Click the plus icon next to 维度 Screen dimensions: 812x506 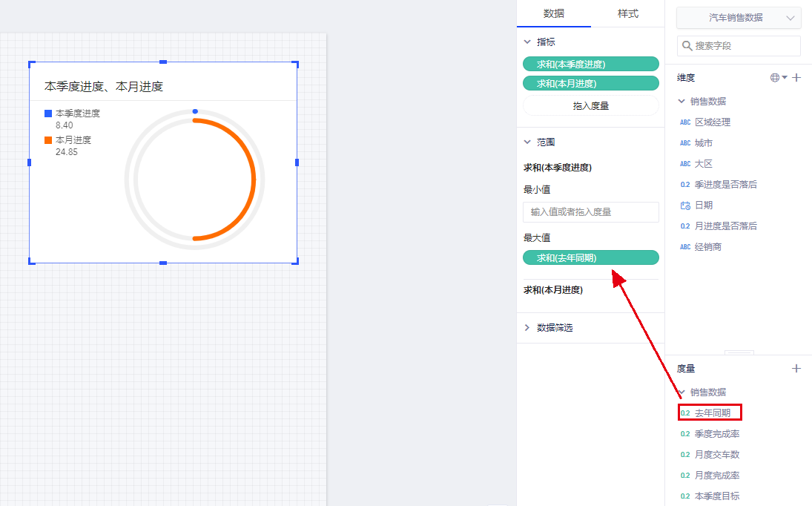(x=796, y=78)
